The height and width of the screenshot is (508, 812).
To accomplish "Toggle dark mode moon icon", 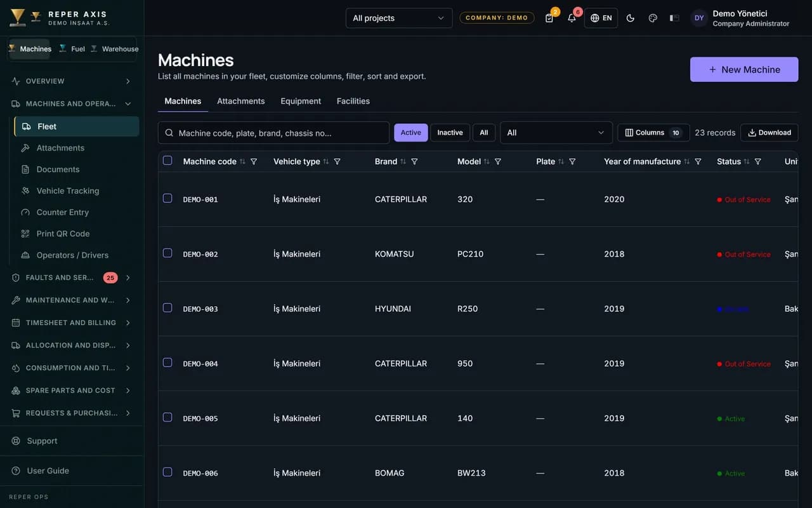I will (x=630, y=18).
